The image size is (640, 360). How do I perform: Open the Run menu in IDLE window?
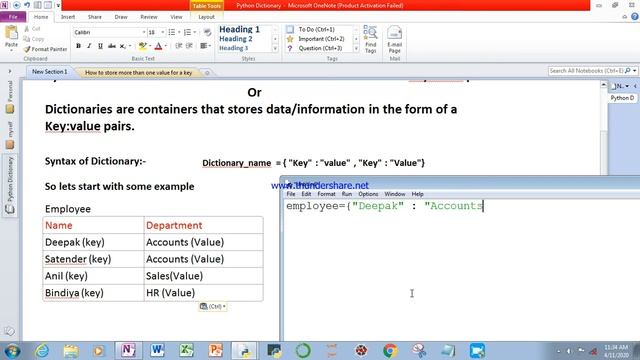pos(347,194)
